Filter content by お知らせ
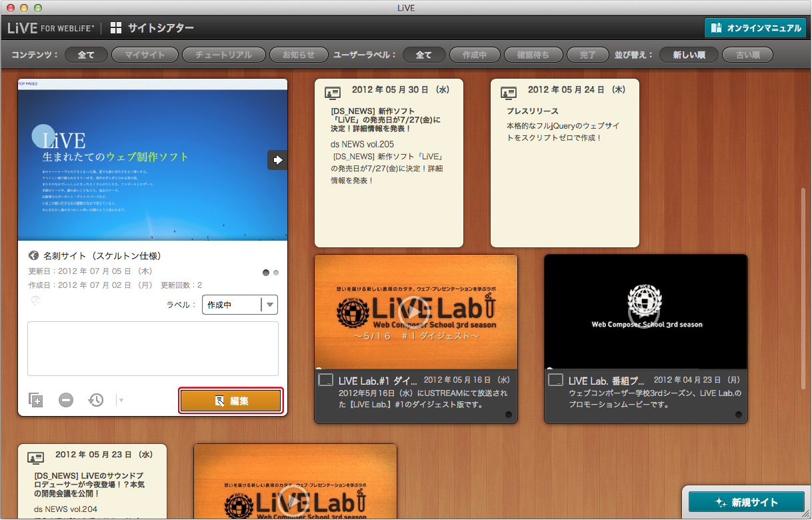Viewport: 812px width, 520px height. tap(298, 55)
